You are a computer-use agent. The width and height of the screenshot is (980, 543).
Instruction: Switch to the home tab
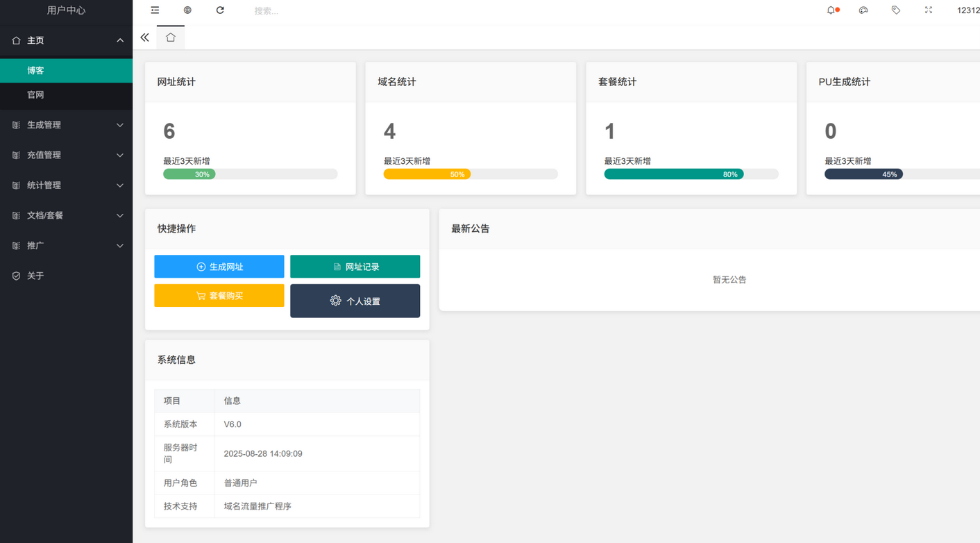click(x=171, y=37)
